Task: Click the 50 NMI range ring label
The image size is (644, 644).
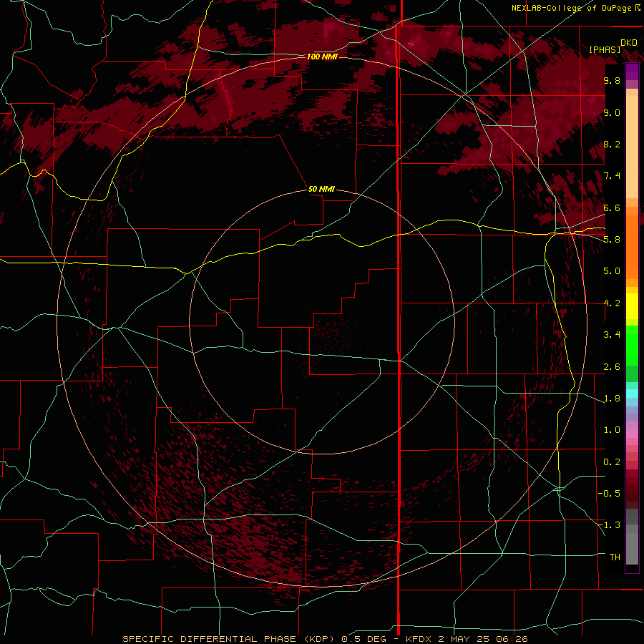Action: point(321,189)
